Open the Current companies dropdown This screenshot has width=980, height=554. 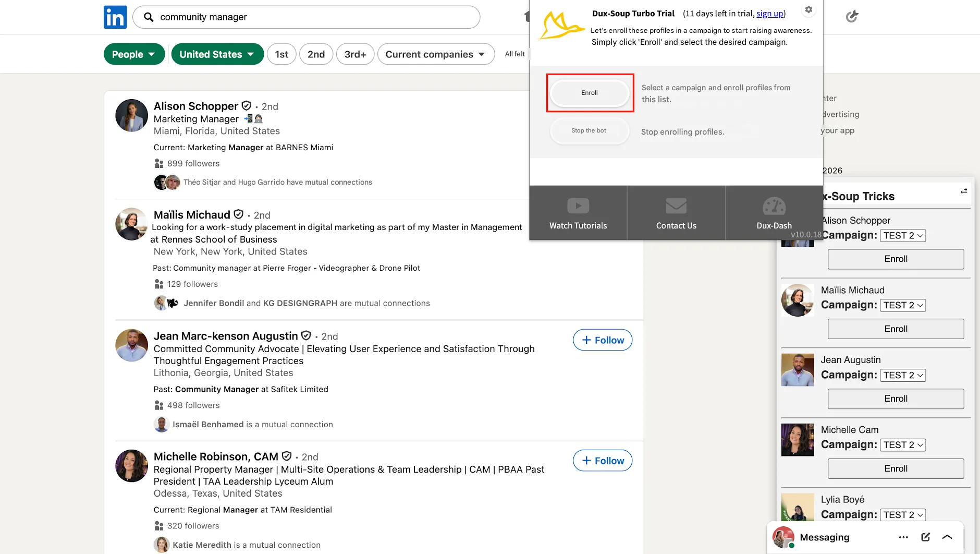click(x=436, y=54)
